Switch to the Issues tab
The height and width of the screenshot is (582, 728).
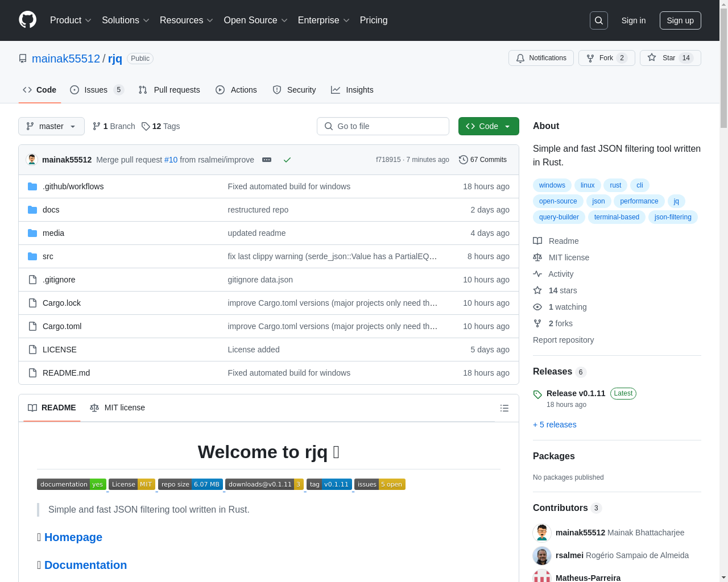97,90
